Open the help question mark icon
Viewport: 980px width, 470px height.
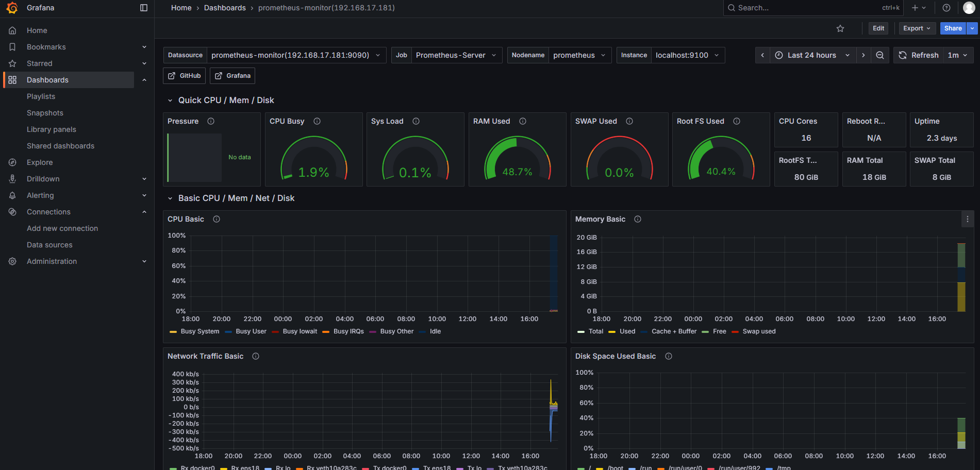coord(946,8)
